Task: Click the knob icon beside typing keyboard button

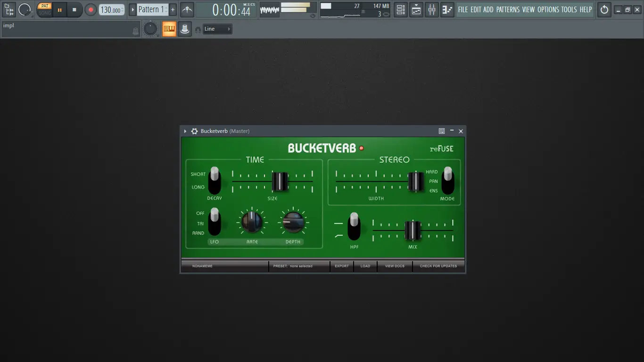Action: coord(185,29)
